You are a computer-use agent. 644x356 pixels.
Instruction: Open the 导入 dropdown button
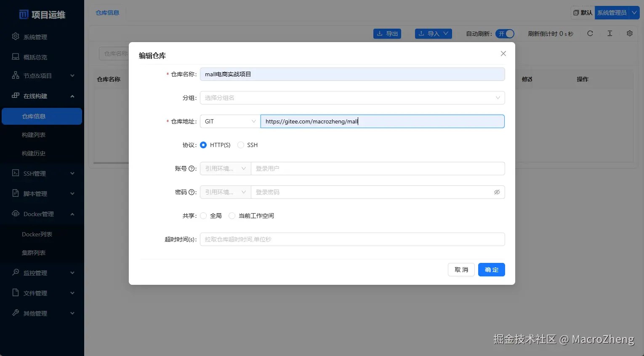(x=434, y=34)
